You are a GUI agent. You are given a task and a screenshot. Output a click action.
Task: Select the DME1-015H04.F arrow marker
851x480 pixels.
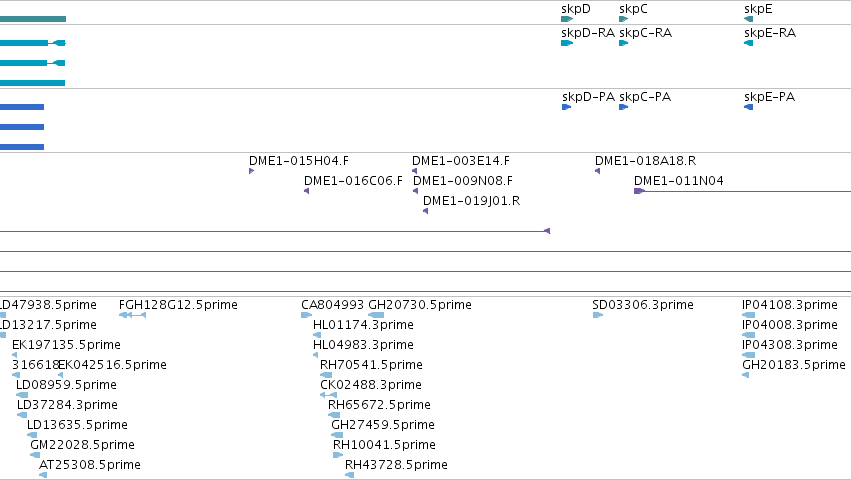251,171
